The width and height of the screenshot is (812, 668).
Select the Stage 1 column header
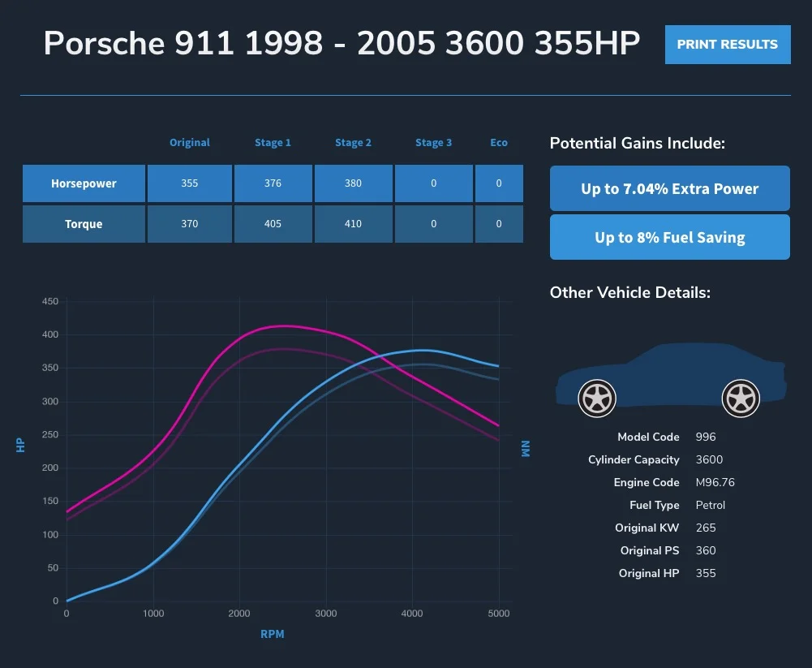coord(273,143)
